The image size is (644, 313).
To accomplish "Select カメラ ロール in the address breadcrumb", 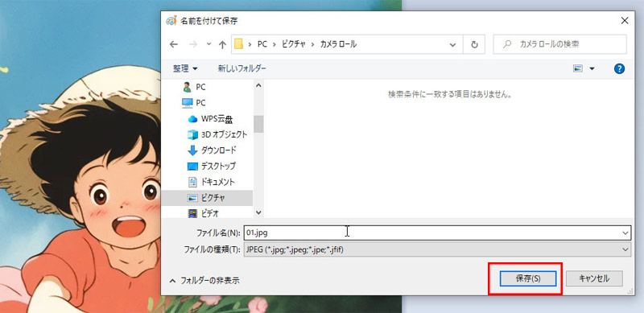I will [x=338, y=44].
